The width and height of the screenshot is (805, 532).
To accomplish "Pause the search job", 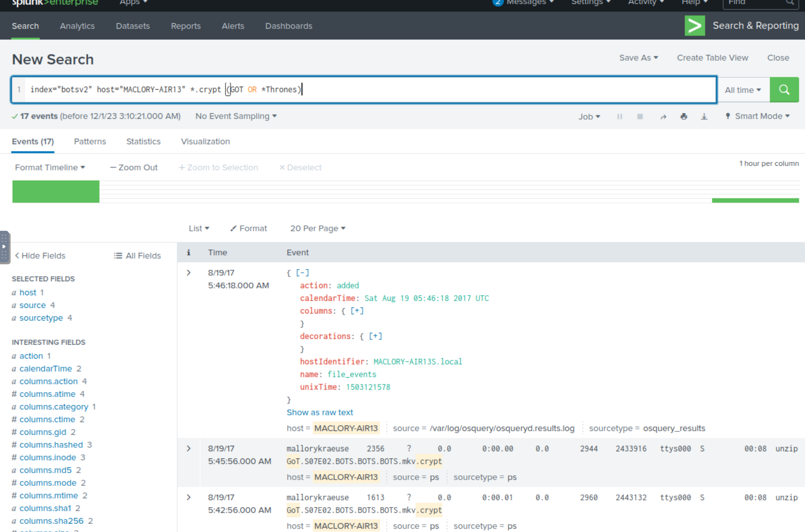I will click(x=620, y=117).
